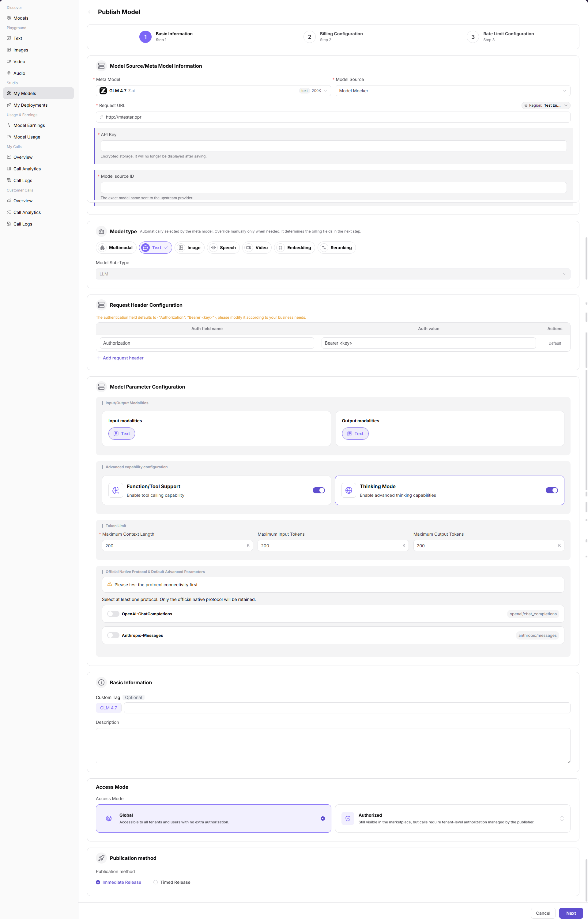Open the Playground Text icon
This screenshot has width=588, height=919.
pyautogui.click(x=9, y=38)
